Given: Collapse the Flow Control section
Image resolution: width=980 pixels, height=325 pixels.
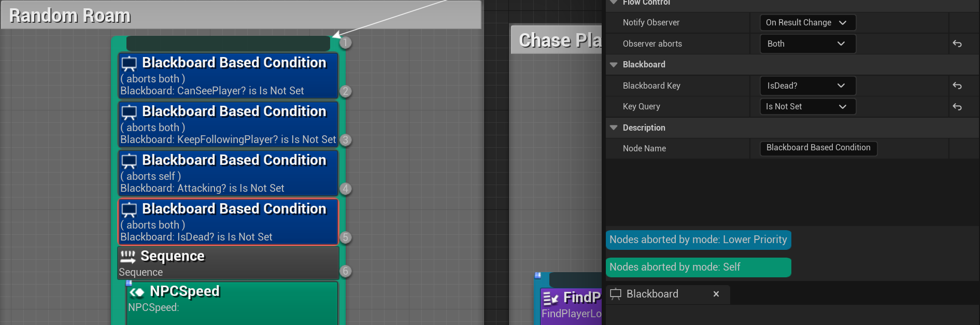Looking at the screenshot, I should (614, 3).
